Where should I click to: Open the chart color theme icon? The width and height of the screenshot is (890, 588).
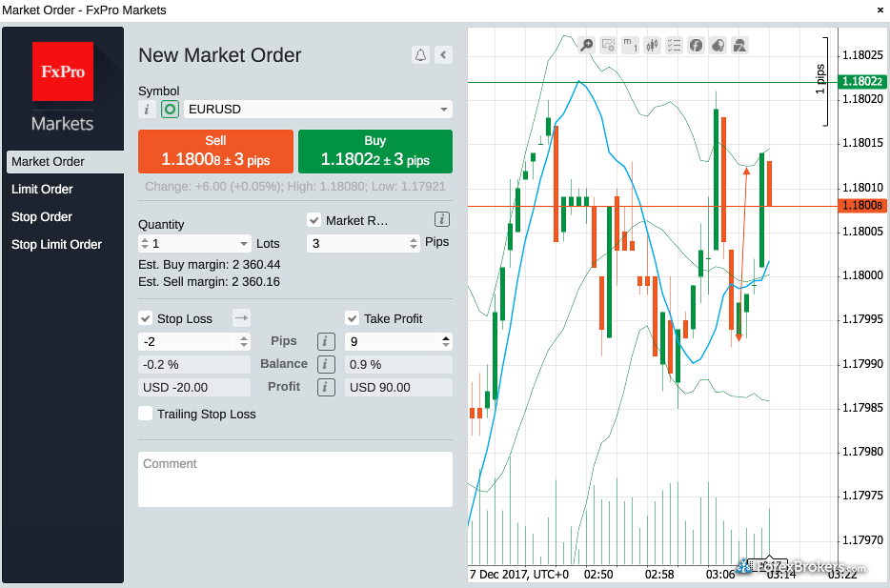718,45
